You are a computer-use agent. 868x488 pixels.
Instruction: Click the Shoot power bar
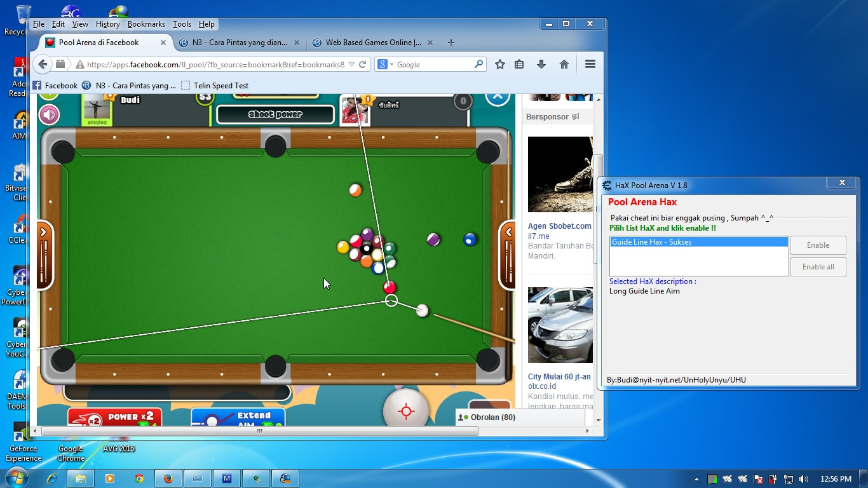pos(275,114)
